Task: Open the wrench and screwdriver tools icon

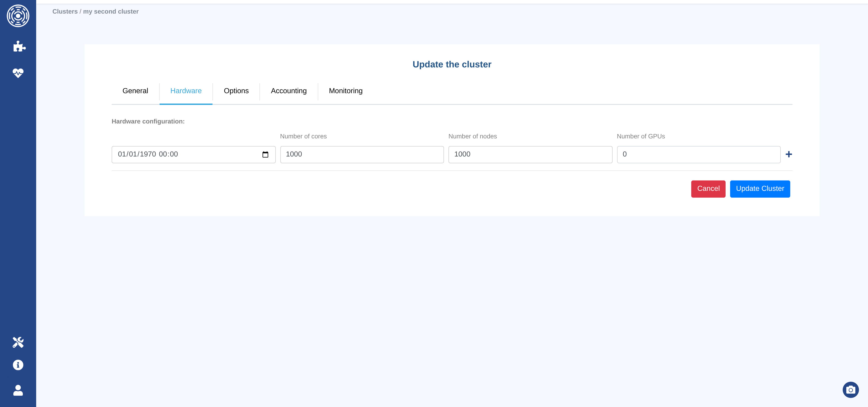Action: coord(18,342)
